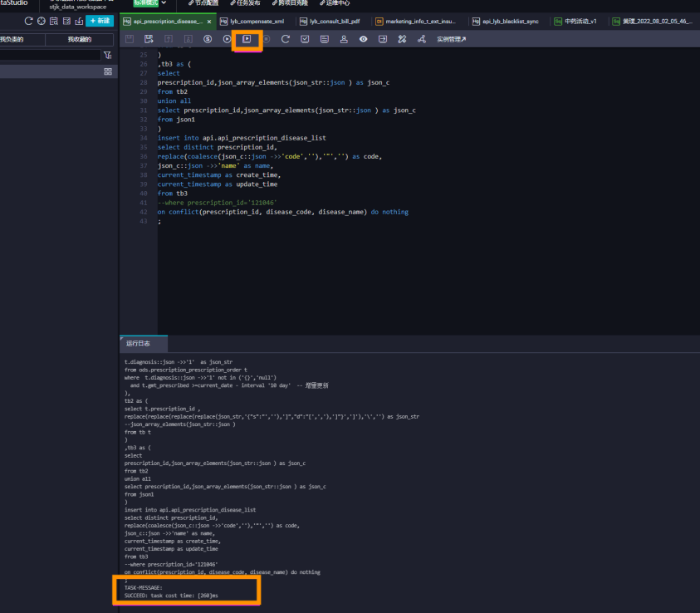
Task: Click 'SUCCEED: task cost time' log message
Action: coord(171,596)
